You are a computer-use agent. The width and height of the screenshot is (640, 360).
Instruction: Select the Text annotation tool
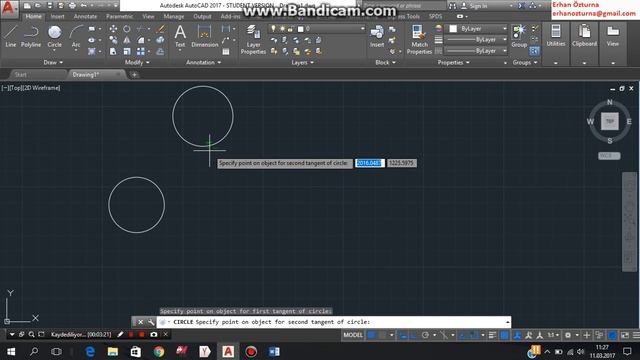[180, 36]
